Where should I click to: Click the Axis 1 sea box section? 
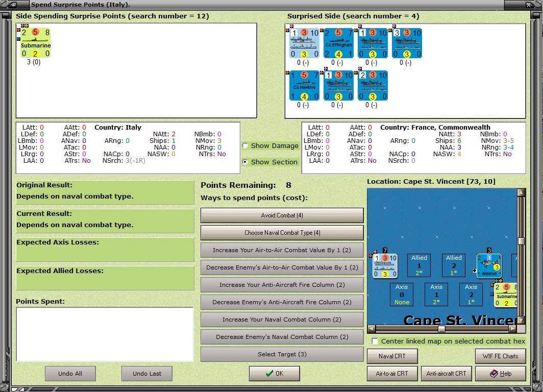coord(436,295)
